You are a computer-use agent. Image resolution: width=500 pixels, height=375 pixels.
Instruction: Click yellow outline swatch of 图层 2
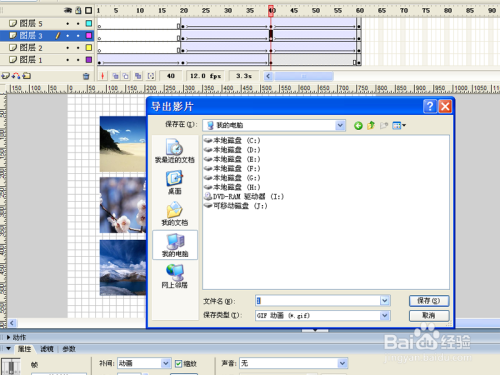(89, 48)
